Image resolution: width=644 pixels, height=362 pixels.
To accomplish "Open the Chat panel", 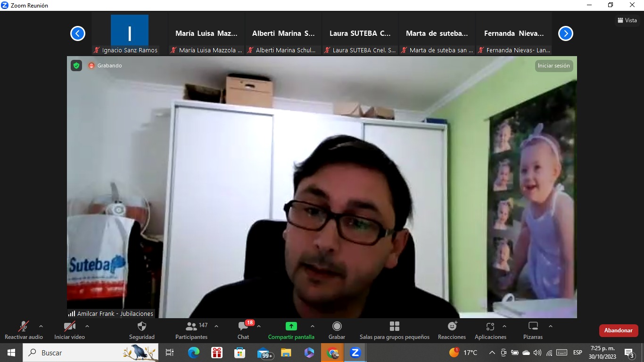I will (x=243, y=327).
